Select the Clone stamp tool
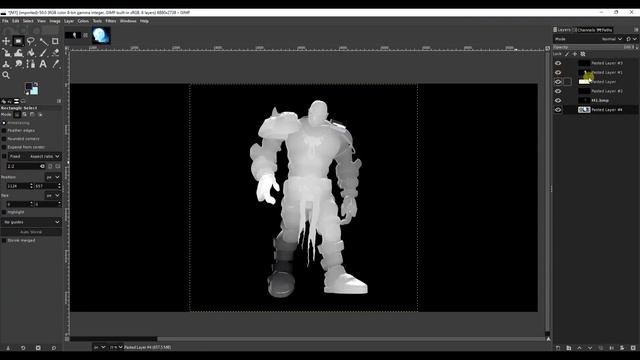This screenshot has height=360, width=640. (x=6, y=64)
